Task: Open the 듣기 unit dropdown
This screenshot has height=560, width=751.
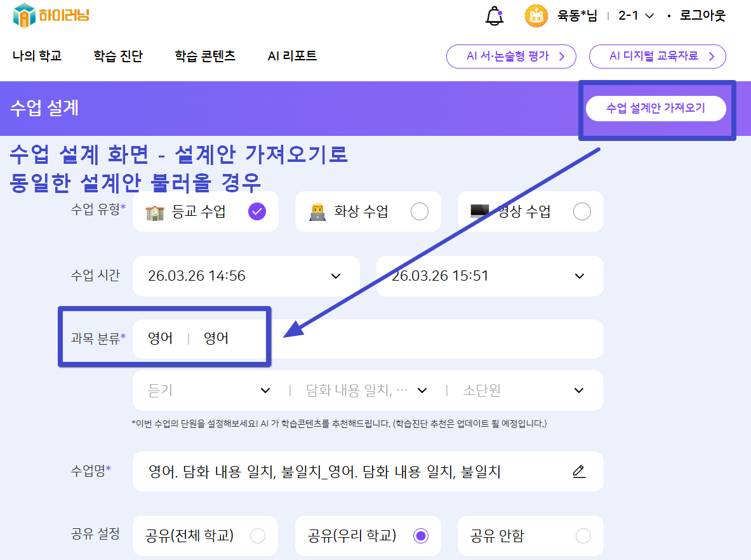Action: point(265,390)
